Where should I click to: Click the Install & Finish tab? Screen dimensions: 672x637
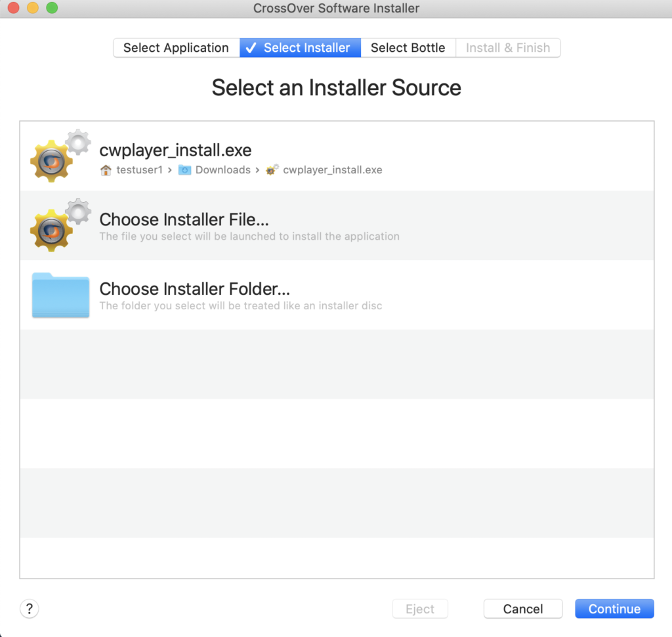pos(507,48)
